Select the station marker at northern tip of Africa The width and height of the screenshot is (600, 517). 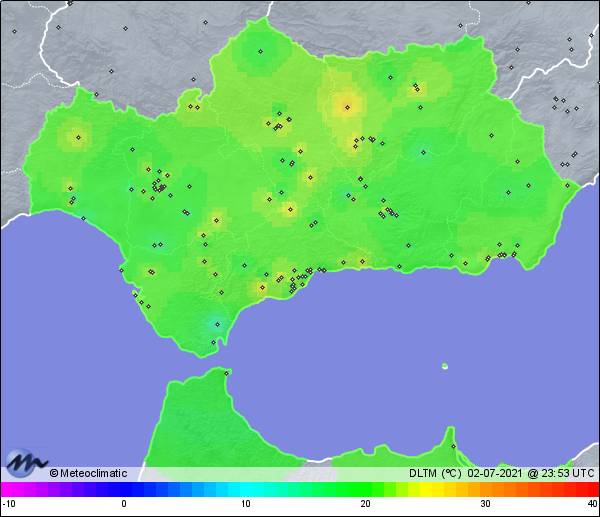pos(227,373)
